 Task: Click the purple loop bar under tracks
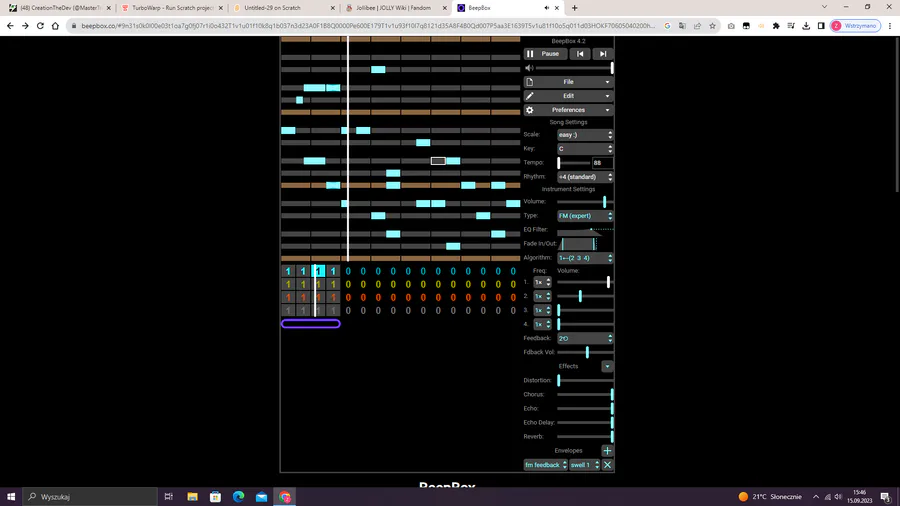point(311,324)
